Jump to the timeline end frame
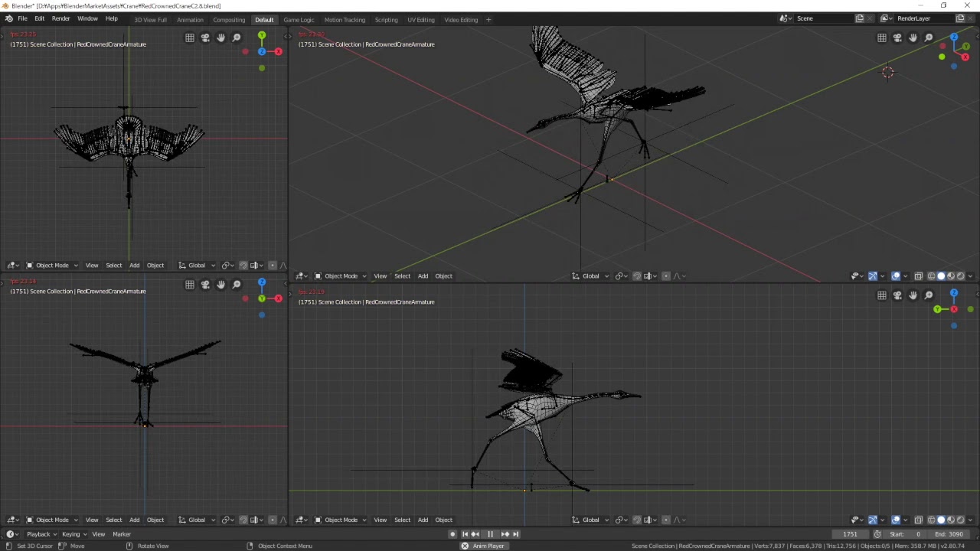The width and height of the screenshot is (980, 551). pos(515,534)
